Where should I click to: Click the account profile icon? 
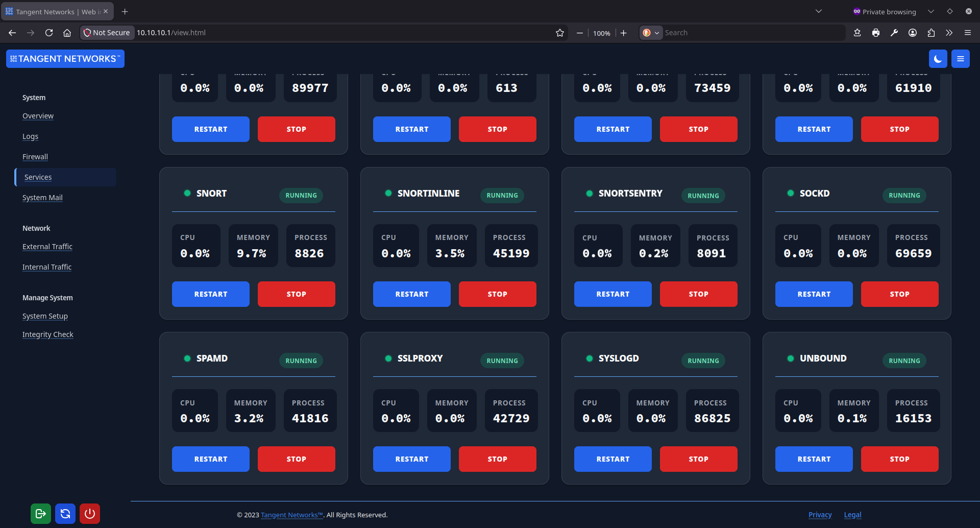tap(913, 32)
